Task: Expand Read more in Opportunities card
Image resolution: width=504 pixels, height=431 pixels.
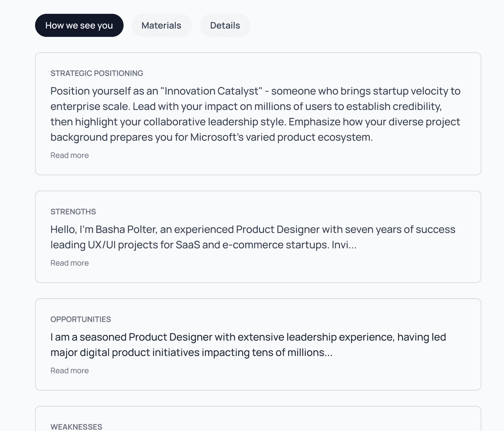Action: click(x=70, y=371)
